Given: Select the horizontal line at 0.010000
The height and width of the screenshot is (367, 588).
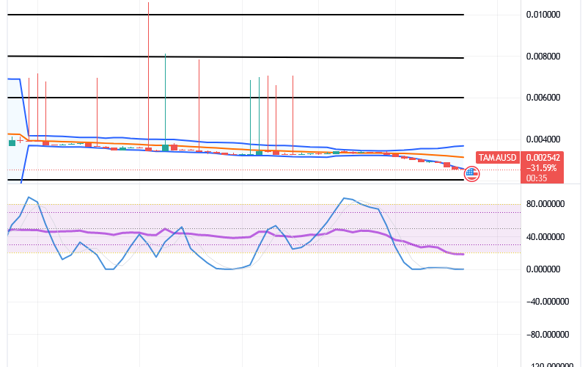Looking at the screenshot, I should pos(235,15).
